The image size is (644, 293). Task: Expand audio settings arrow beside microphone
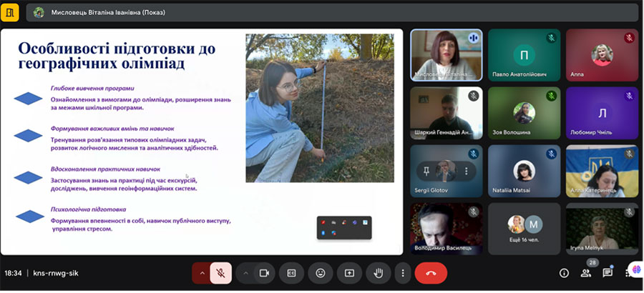(x=202, y=273)
